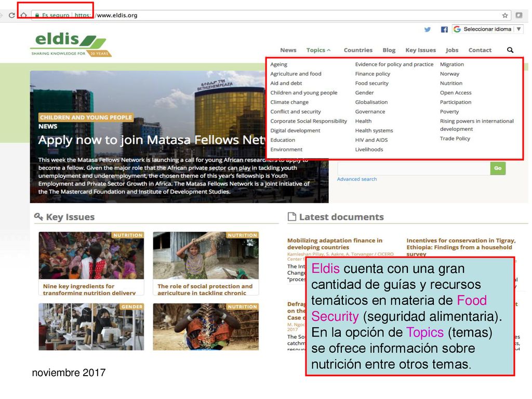Open the Health systems topic

(x=374, y=131)
